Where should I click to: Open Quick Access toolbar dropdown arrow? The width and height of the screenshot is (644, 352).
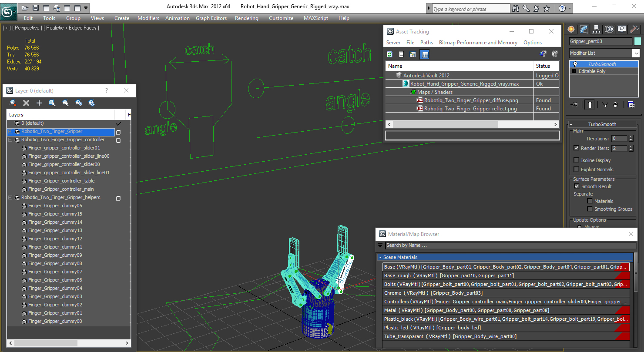pos(86,8)
